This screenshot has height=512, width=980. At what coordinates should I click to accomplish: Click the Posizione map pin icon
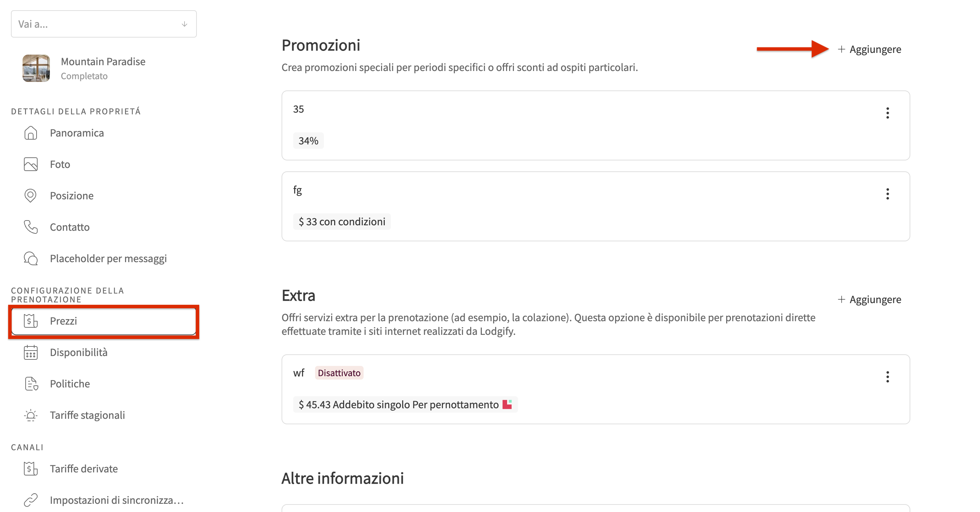point(30,195)
